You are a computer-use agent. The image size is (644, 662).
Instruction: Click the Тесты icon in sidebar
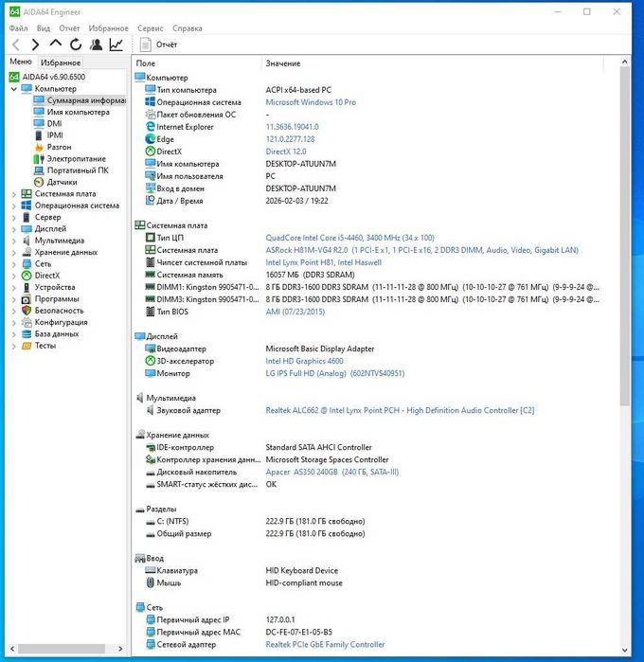click(x=27, y=346)
